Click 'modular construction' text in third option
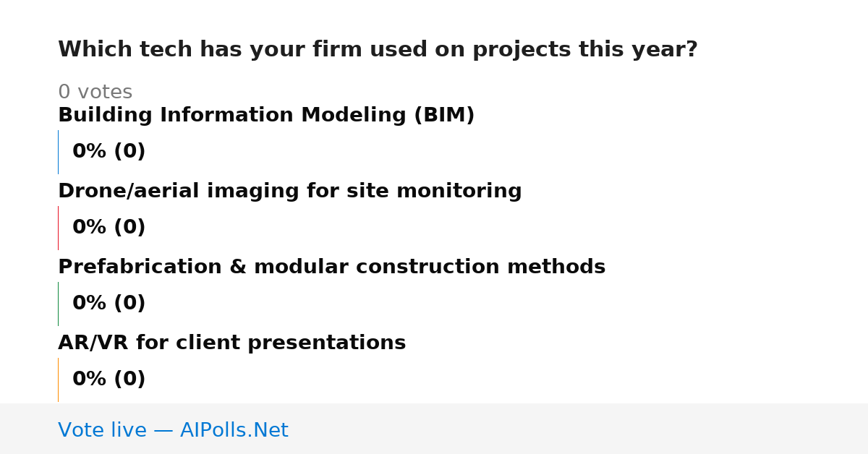The height and width of the screenshot is (454, 868). [378, 267]
